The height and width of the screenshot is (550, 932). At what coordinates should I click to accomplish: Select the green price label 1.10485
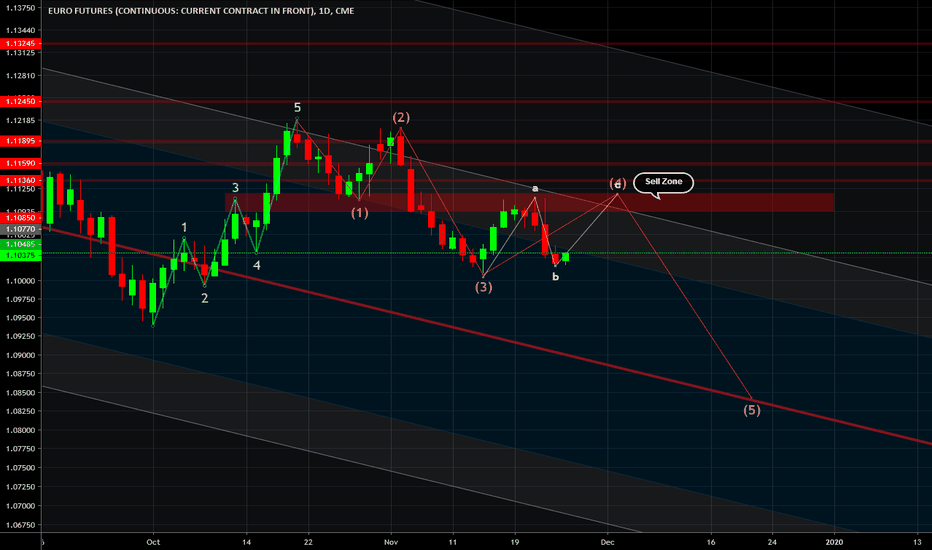click(x=21, y=244)
